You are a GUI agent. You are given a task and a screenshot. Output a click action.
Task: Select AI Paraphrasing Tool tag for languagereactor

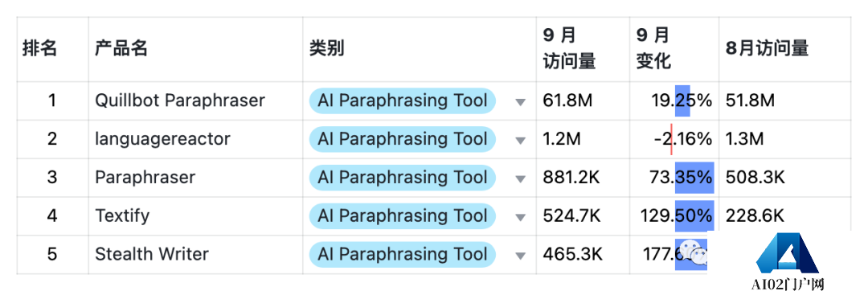click(x=403, y=139)
